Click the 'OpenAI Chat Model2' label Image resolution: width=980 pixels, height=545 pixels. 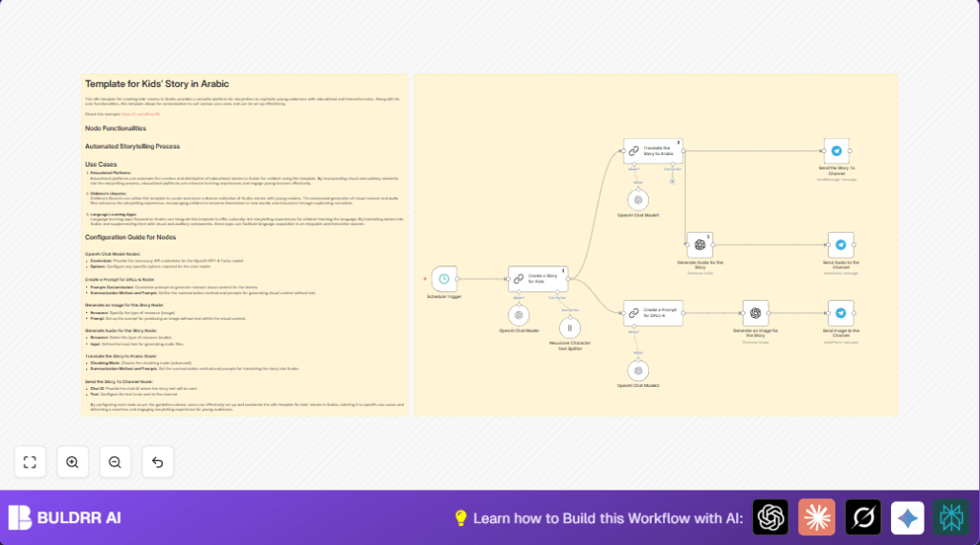[638, 385]
